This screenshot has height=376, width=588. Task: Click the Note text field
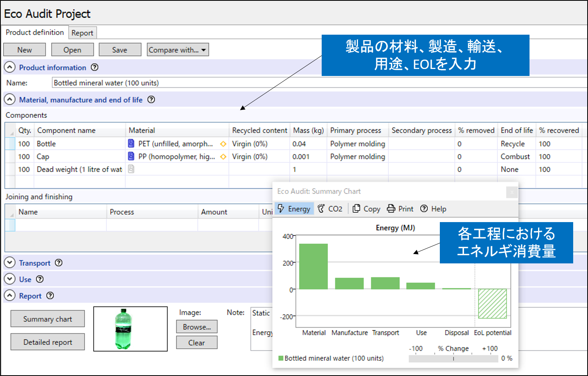pos(261,329)
